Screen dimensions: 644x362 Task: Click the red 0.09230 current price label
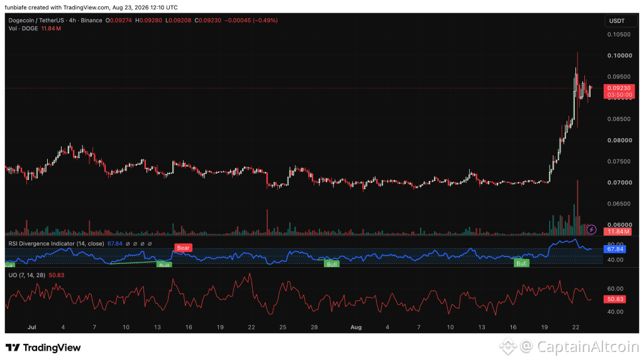(x=619, y=88)
